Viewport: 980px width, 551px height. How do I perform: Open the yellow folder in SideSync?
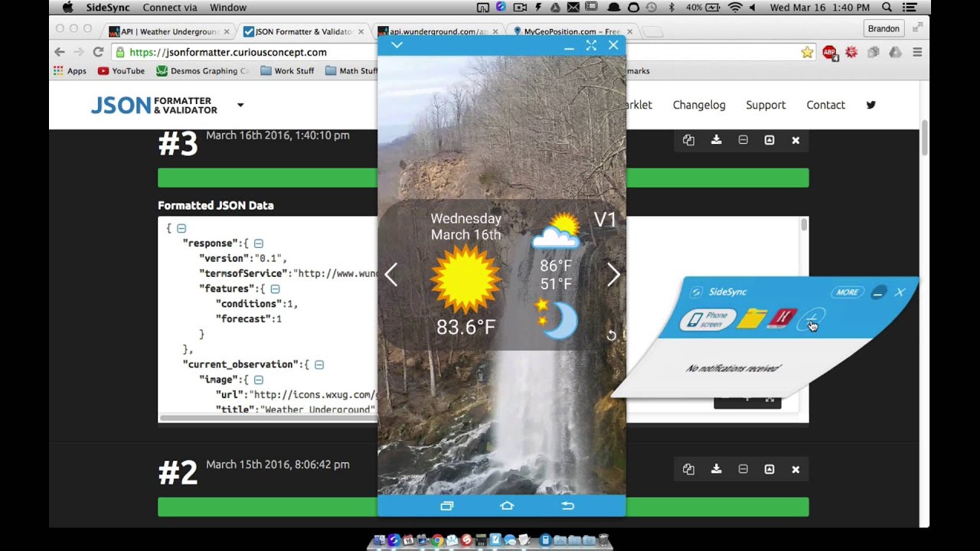(x=751, y=318)
